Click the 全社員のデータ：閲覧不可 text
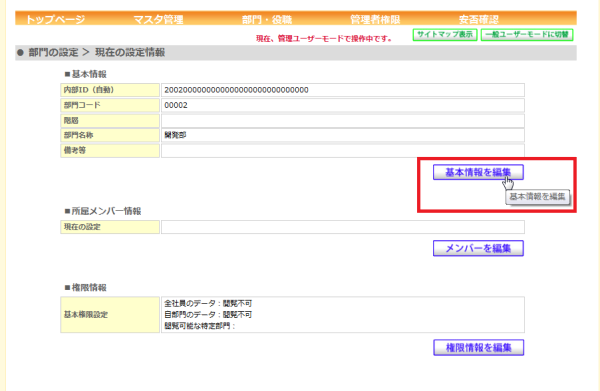 click(x=208, y=303)
